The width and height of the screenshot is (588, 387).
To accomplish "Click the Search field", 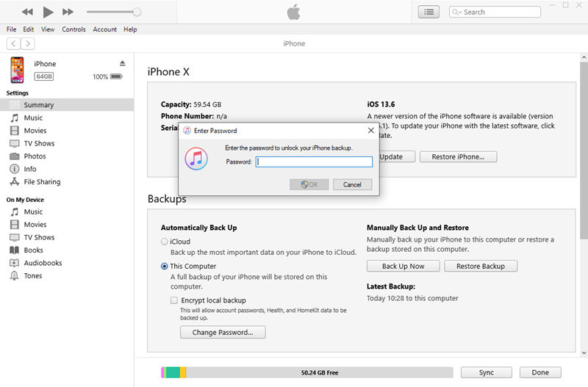I will pos(495,12).
